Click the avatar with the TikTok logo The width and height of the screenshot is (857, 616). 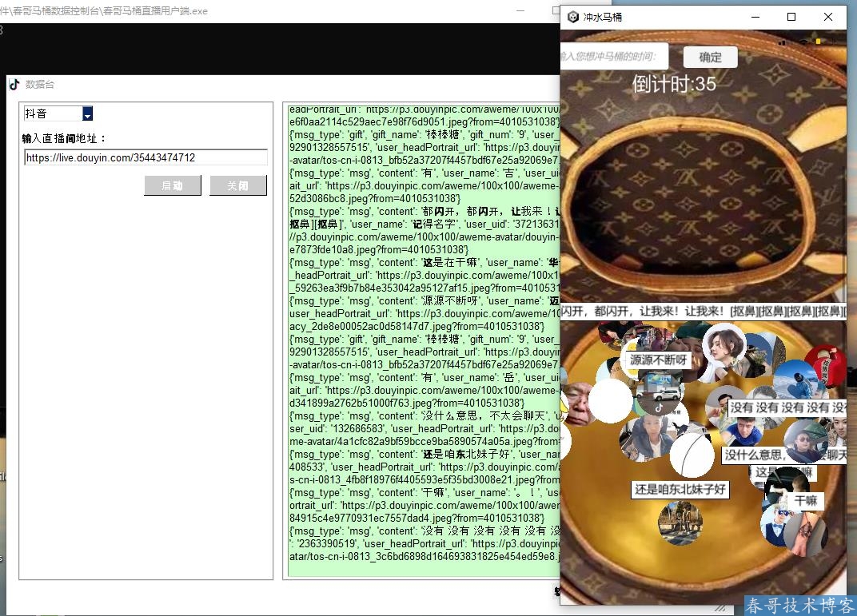tap(660, 394)
